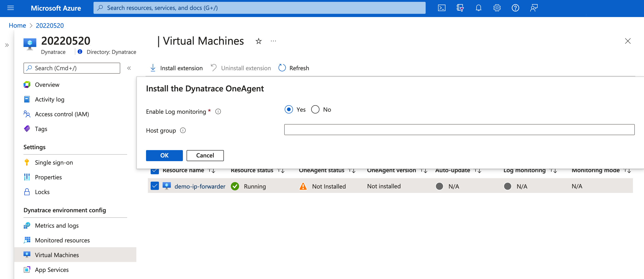Click the Uninstall extension icon

214,68
